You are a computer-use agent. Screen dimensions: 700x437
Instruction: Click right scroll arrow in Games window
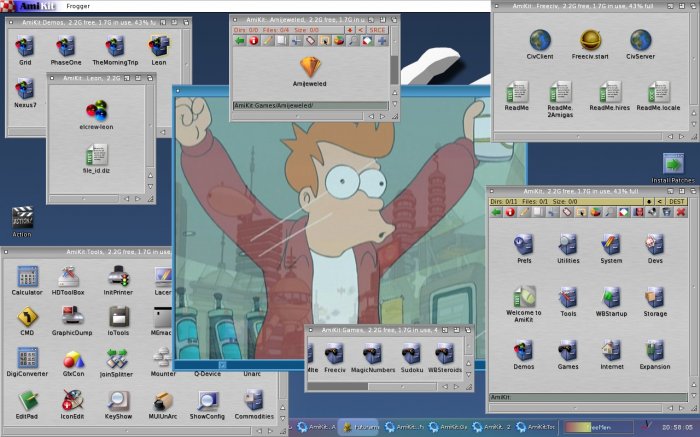click(456, 387)
